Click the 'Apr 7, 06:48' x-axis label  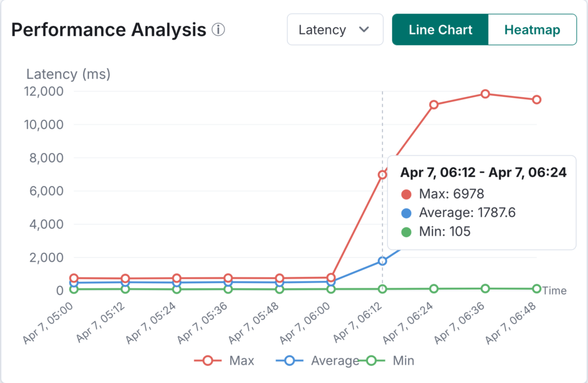click(x=511, y=323)
